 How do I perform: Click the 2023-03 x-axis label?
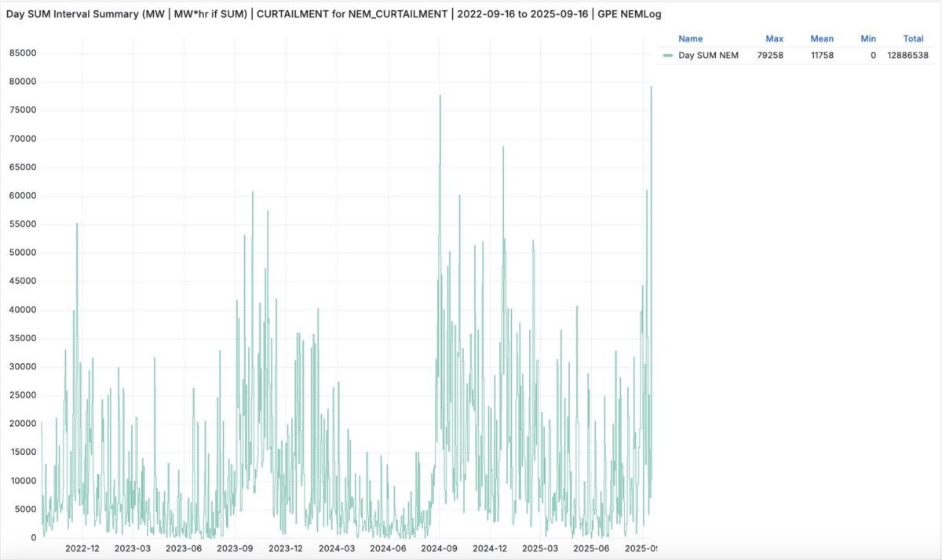coord(133,548)
